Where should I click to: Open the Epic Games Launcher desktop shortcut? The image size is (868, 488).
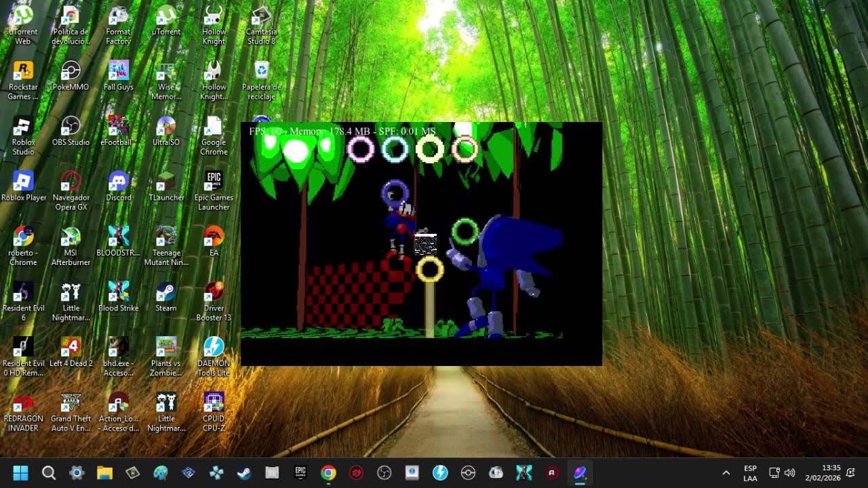click(214, 191)
